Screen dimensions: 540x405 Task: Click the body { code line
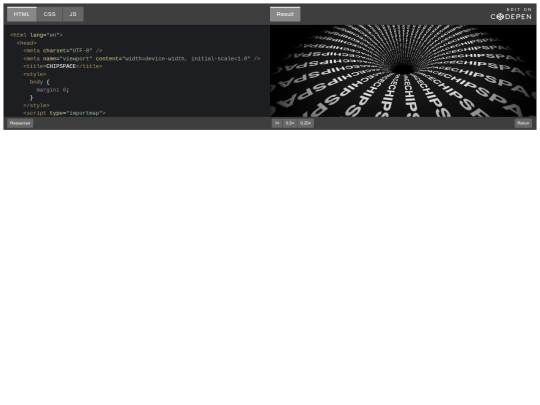[x=40, y=82]
